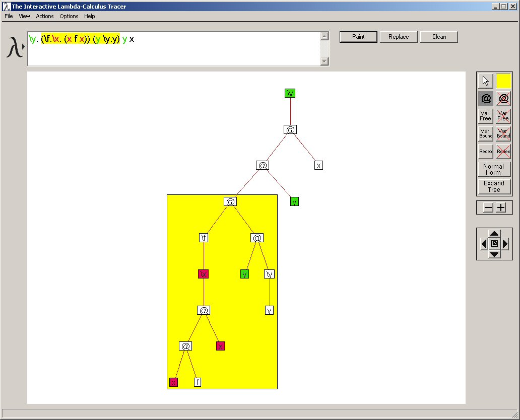Toggle Var Bound highlighting on
Screen dimensions: 520x420
tap(485, 133)
